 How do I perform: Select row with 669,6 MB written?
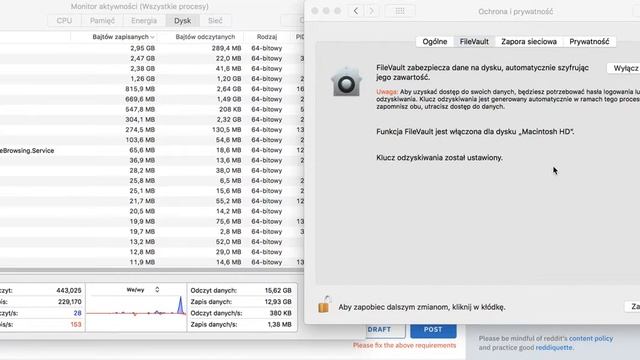coord(152,99)
